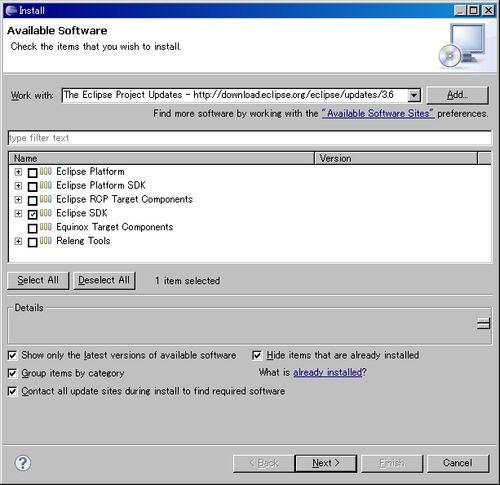Screen dimensions: 500x485
Task: Maximize the Install window
Action: [474, 10]
